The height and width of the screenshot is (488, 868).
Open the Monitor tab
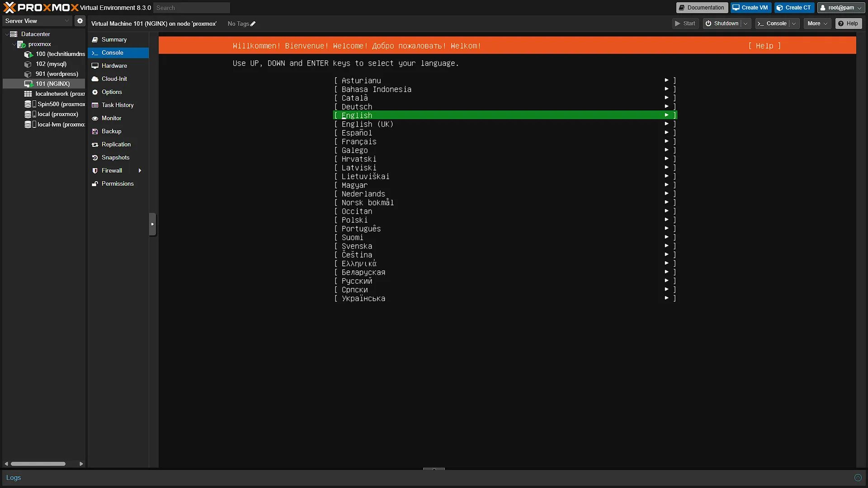[x=118, y=118]
